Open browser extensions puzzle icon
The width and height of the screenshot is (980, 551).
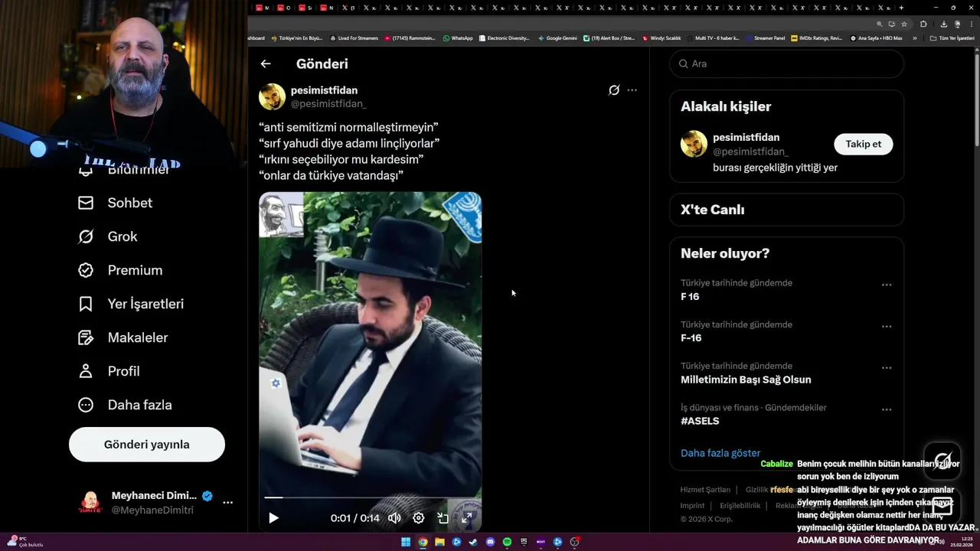[x=923, y=24]
